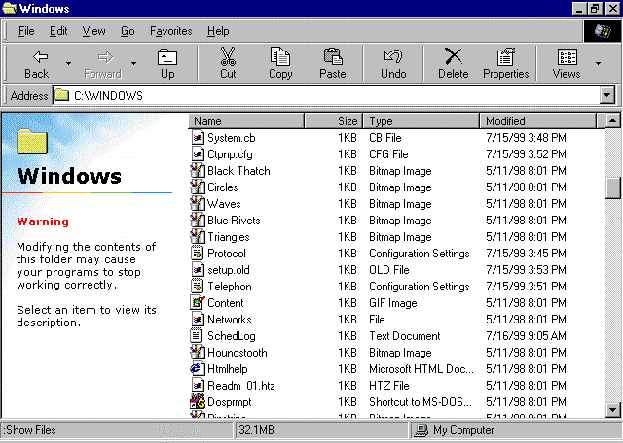Click the Copy toolbar icon

click(x=281, y=63)
